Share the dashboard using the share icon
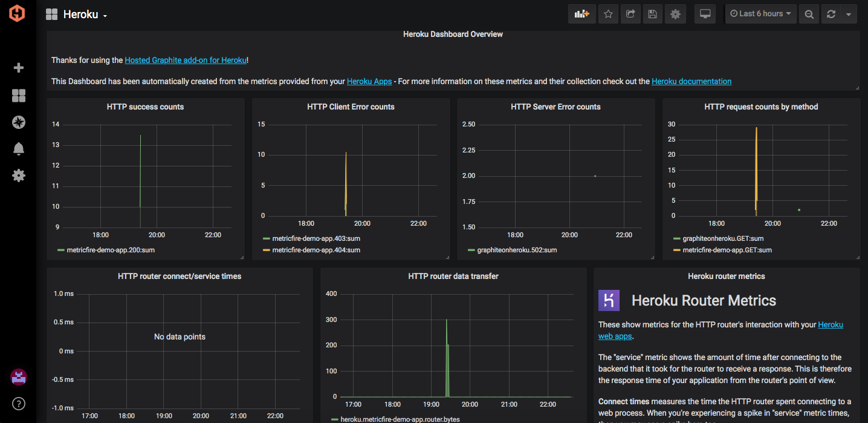Screen dimensions: 868x423 (630, 14)
